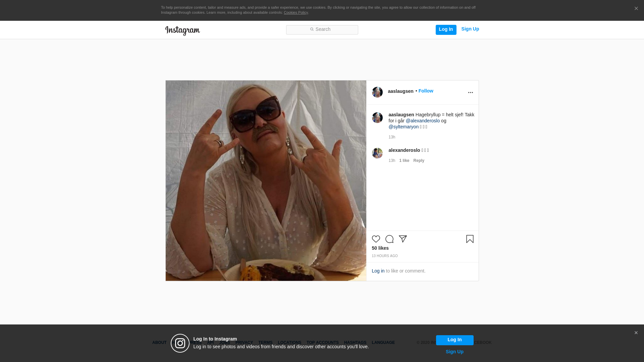Click the caption 13h timestamp

pos(392,137)
